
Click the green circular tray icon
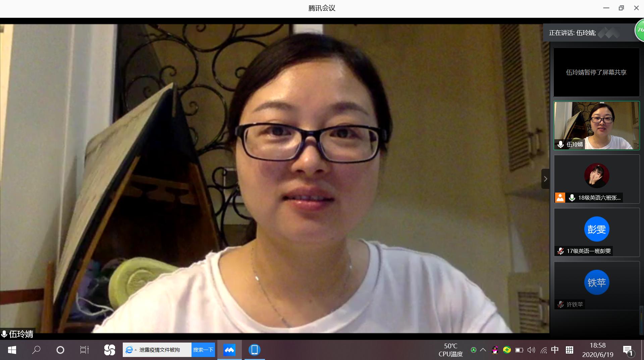[x=473, y=350]
